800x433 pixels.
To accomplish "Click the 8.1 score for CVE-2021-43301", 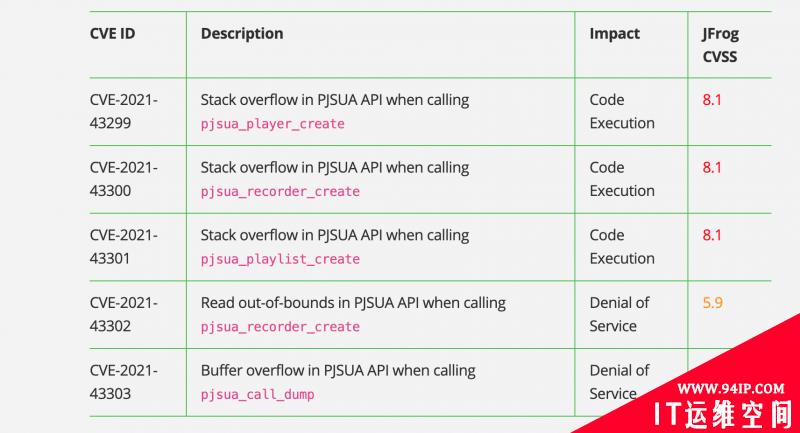I will [712, 235].
